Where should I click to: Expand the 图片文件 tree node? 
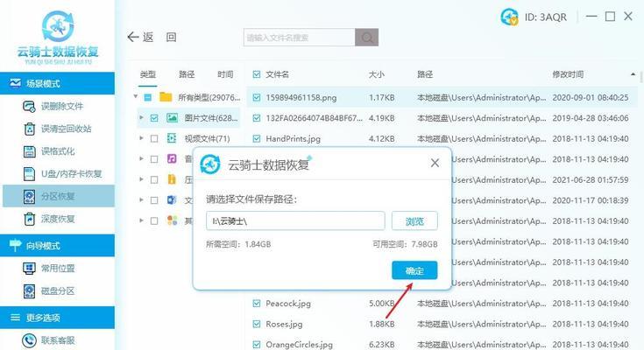pos(142,117)
